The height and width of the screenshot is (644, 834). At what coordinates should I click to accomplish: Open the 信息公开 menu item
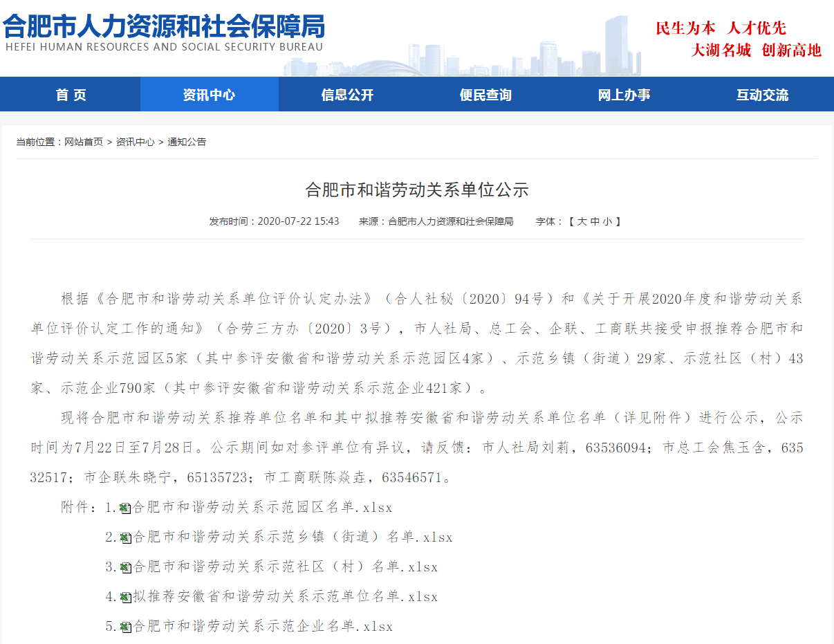347,95
